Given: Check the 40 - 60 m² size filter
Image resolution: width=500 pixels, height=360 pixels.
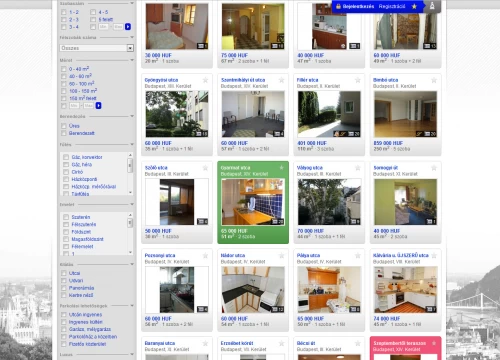Looking at the screenshot, I should click(x=64, y=76).
